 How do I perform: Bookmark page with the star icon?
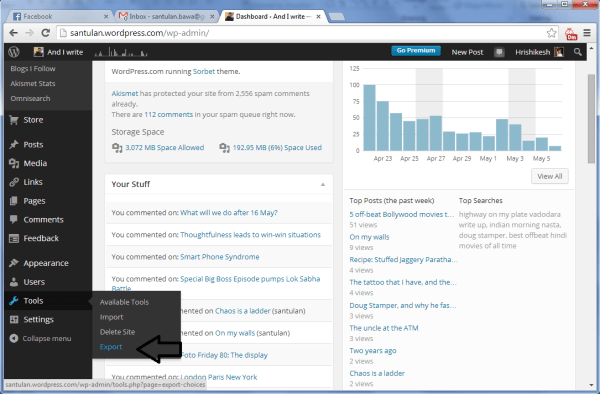click(x=551, y=33)
